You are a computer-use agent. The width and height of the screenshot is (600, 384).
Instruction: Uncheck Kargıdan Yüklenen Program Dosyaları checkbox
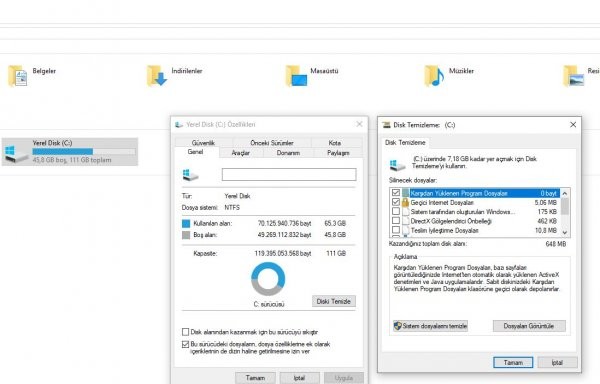(396, 193)
